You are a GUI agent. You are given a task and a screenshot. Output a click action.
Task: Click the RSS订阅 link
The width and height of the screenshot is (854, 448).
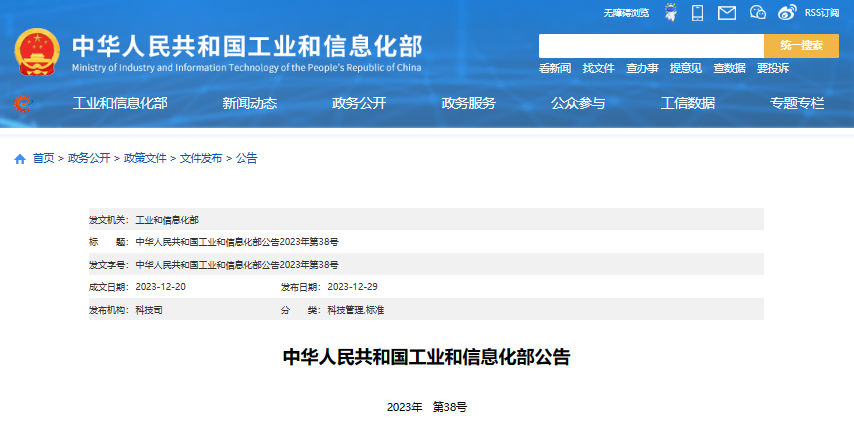[822, 13]
